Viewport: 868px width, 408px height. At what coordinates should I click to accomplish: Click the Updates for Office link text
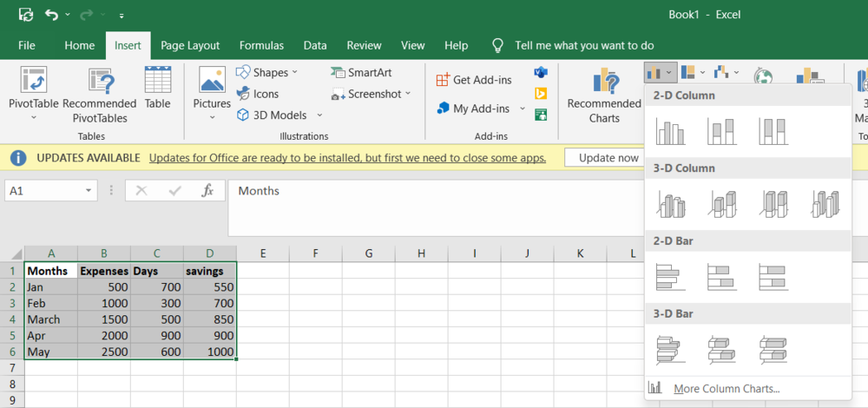pos(348,158)
